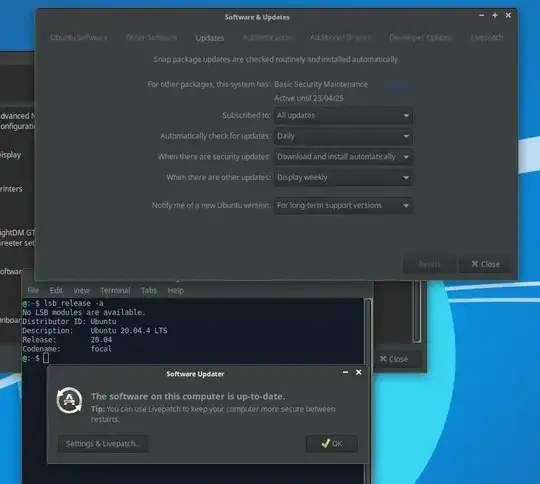
Task: Click the Settings & Livepatch button
Action: tap(103, 444)
